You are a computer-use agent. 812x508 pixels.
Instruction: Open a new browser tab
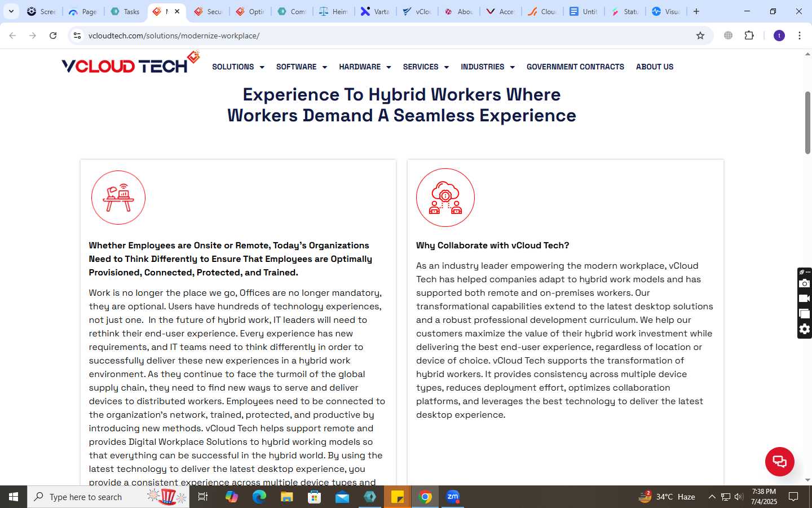(696, 11)
